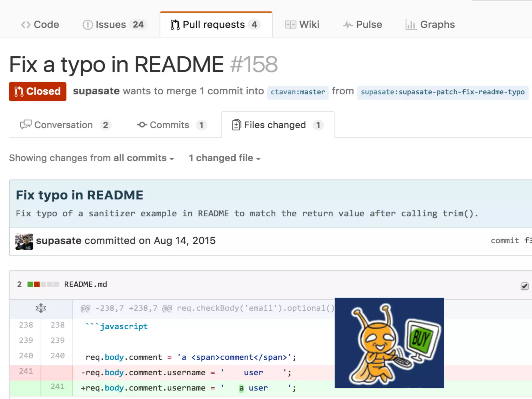
Task: Click the Issues exclamation icon
Action: point(88,25)
